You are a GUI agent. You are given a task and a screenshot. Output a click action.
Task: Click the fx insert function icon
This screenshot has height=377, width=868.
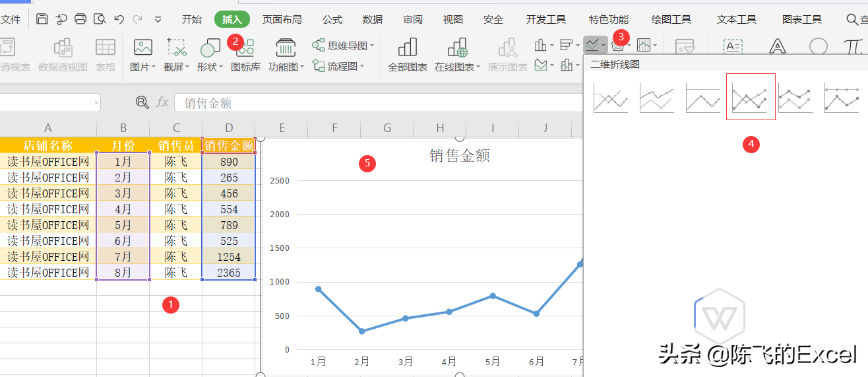pyautogui.click(x=162, y=102)
